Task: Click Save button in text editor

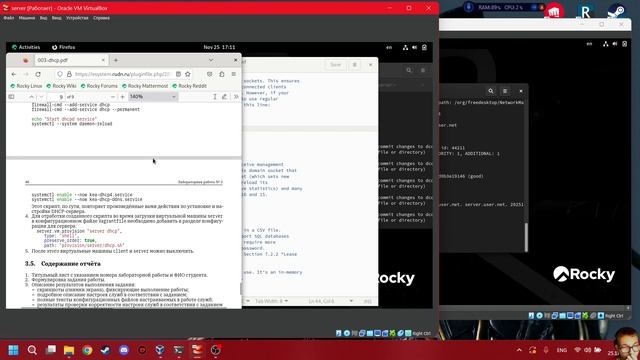Action: (336, 65)
